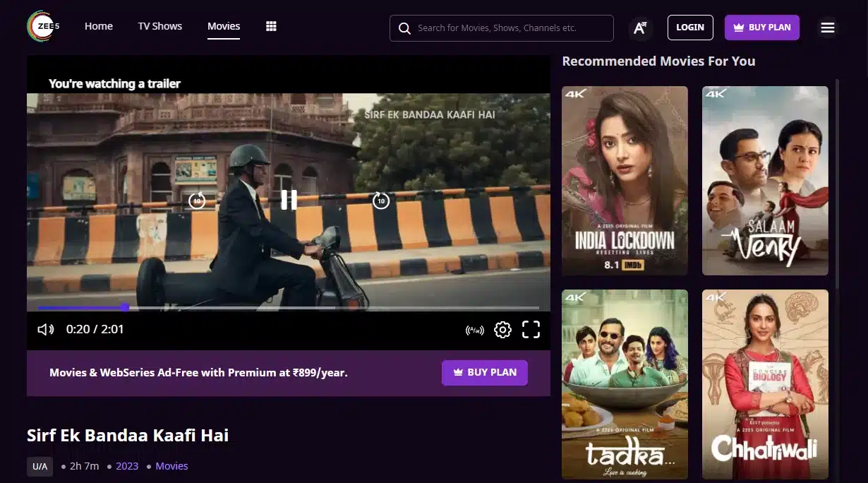The height and width of the screenshot is (483, 868).
Task: Rewind the trailer 10 seconds
Action: (197, 201)
